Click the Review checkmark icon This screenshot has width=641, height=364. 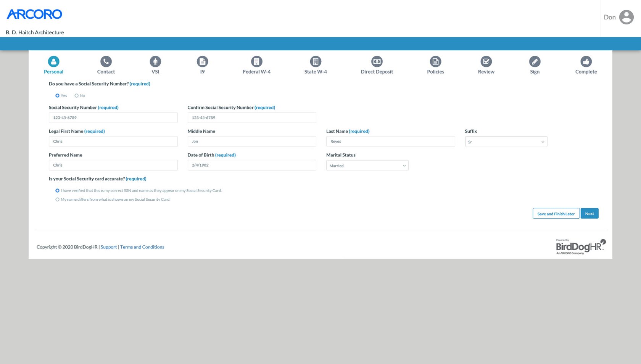pyautogui.click(x=486, y=61)
